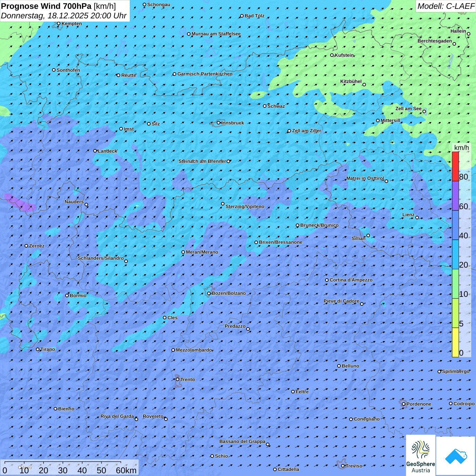Click the '60km' scale bar label
476x476 pixels.
pyautogui.click(x=126, y=470)
